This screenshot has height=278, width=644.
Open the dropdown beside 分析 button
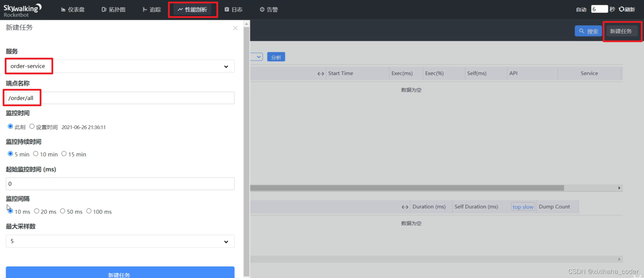(257, 57)
